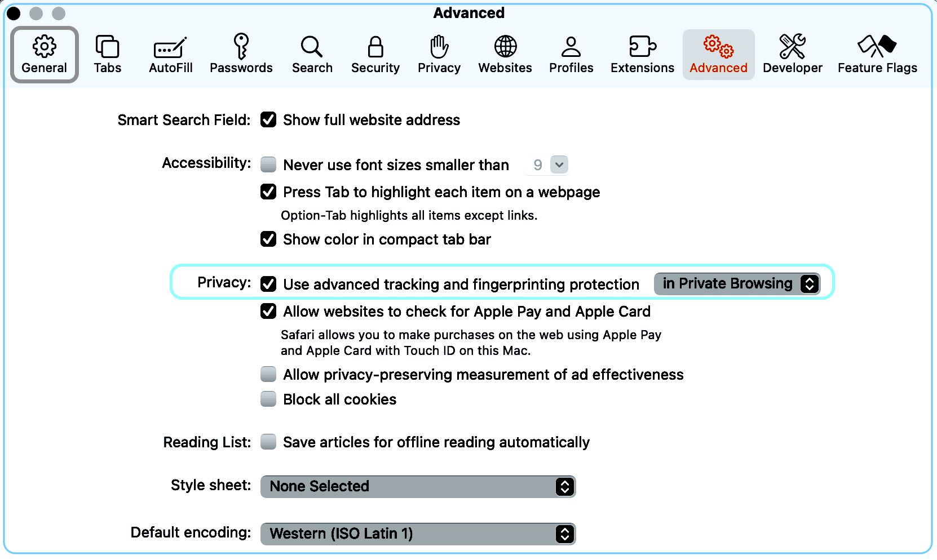Click the Reading List label

click(207, 442)
